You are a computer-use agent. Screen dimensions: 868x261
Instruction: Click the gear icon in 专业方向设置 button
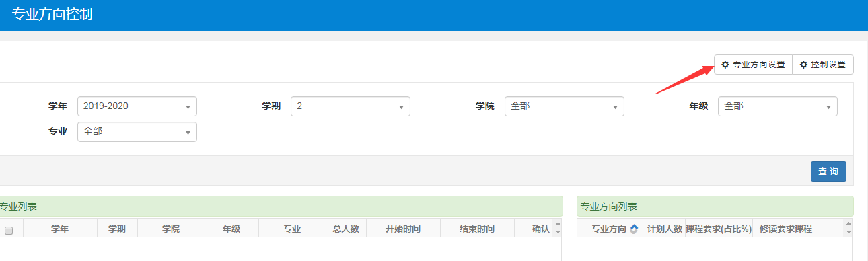click(725, 65)
